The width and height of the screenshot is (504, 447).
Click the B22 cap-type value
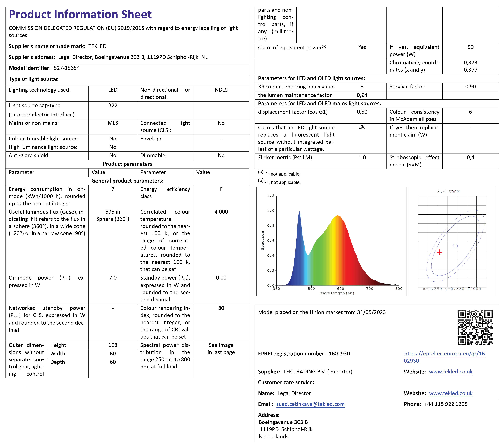click(x=113, y=106)
